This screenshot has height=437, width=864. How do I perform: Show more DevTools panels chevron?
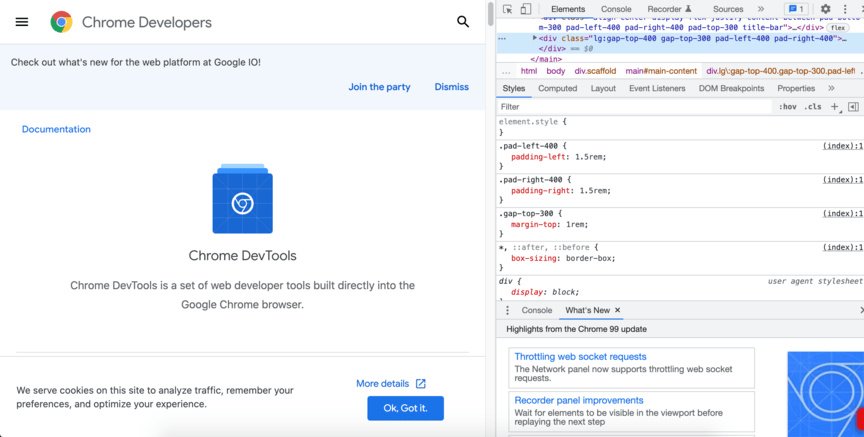761,9
